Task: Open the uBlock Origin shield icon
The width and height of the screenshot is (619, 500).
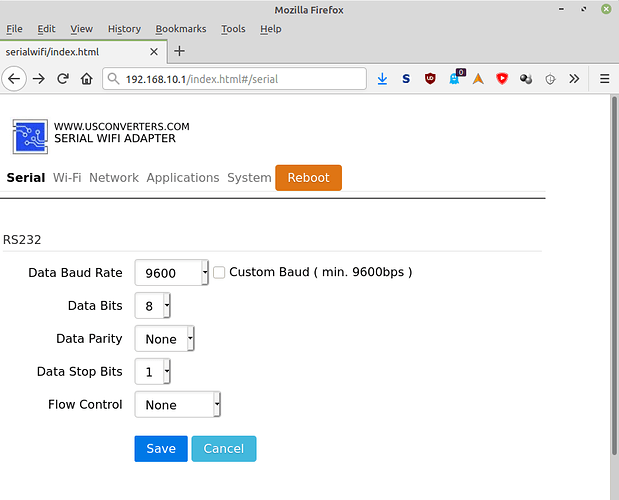Action: tap(430, 79)
